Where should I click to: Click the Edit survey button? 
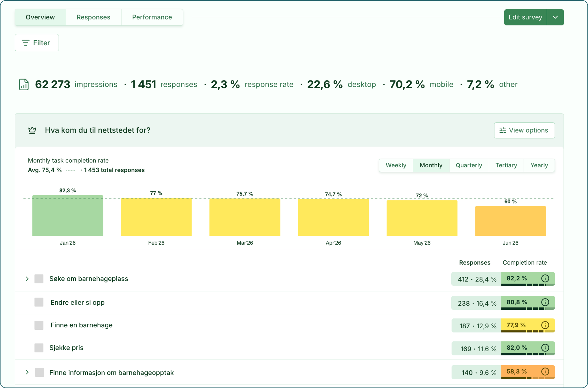[x=525, y=17]
